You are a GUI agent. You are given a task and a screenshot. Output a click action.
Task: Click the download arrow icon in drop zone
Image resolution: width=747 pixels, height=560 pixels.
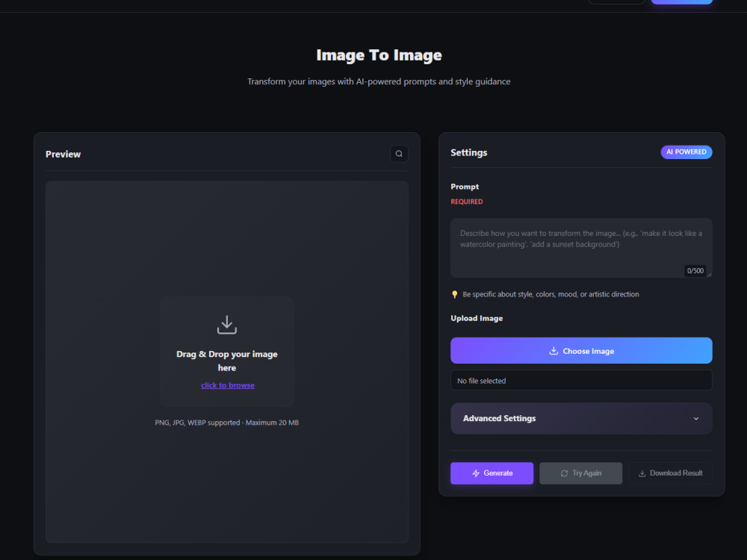click(227, 325)
